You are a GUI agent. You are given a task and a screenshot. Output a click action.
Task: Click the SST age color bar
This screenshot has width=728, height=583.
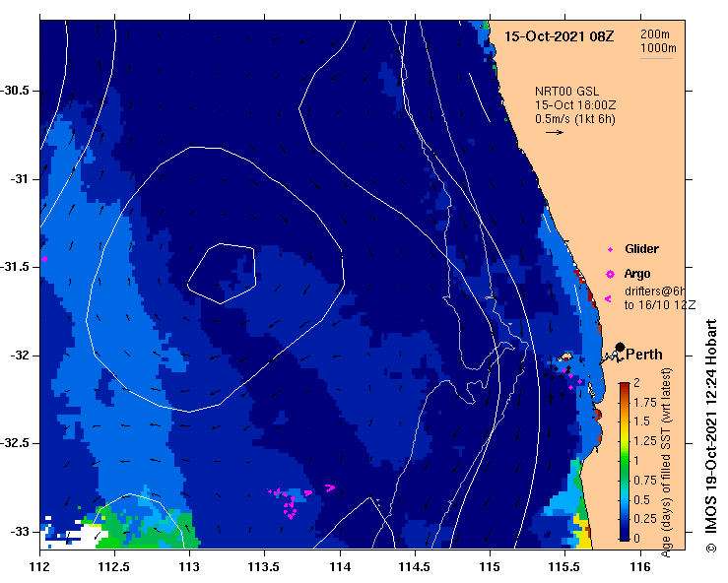[x=625, y=462]
